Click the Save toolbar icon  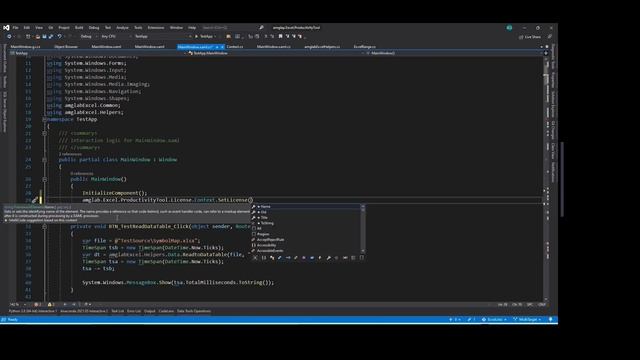coord(44,36)
